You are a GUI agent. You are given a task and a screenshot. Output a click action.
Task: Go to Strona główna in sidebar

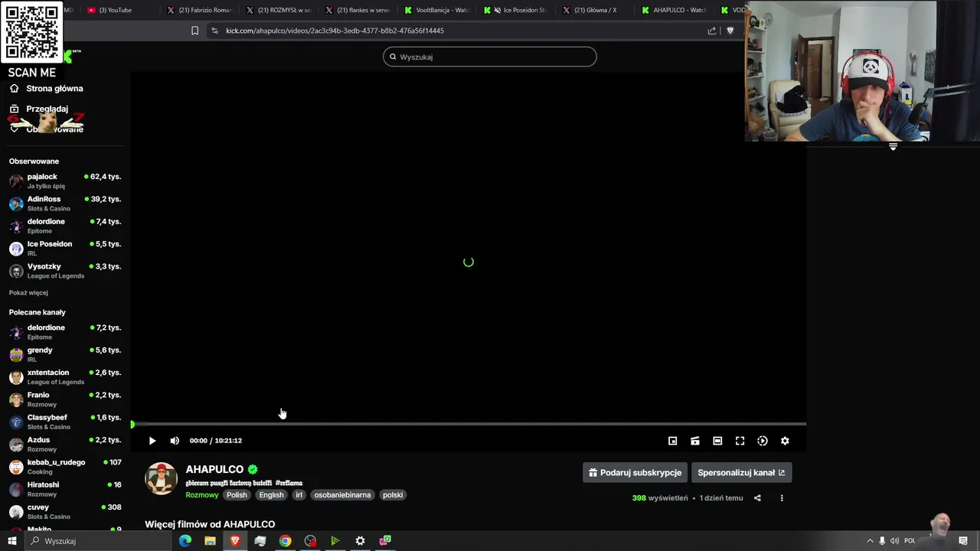point(54,89)
